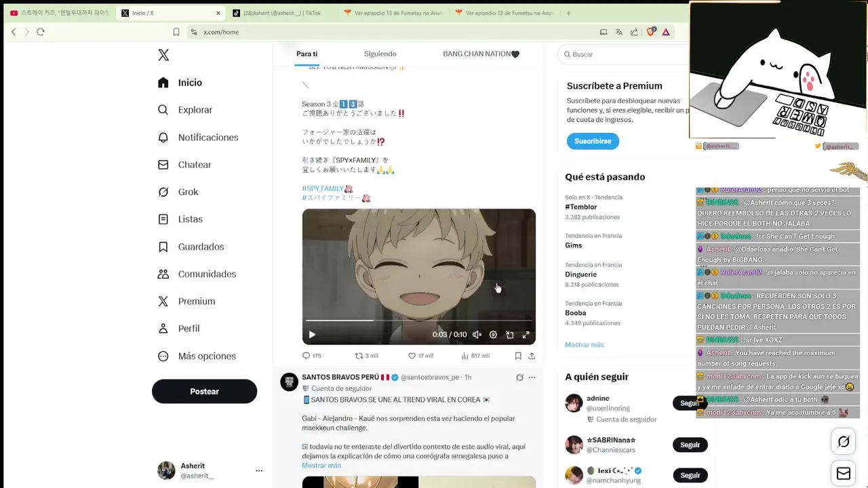
Task: Reload the page
Action: point(41,32)
